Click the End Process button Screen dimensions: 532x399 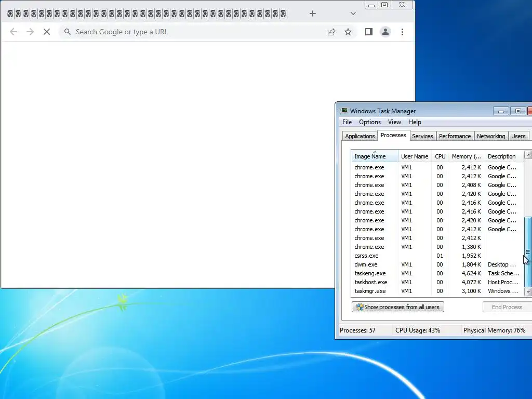[x=507, y=307]
